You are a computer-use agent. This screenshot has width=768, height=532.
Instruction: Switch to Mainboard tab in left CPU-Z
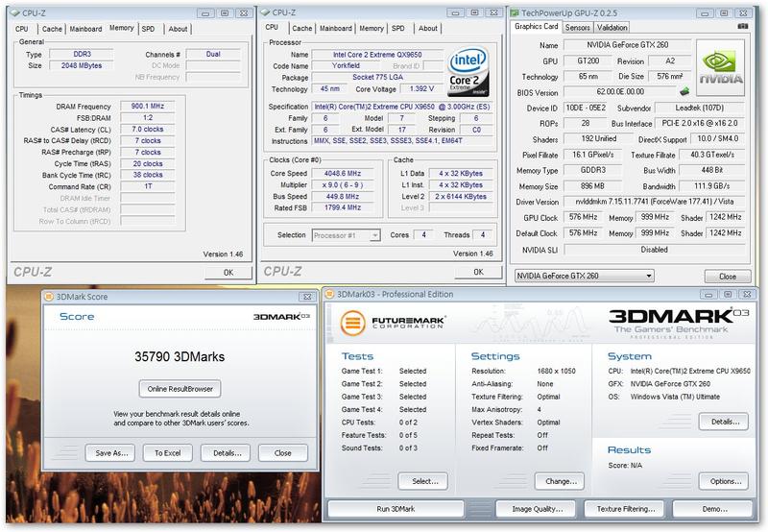[x=85, y=29]
